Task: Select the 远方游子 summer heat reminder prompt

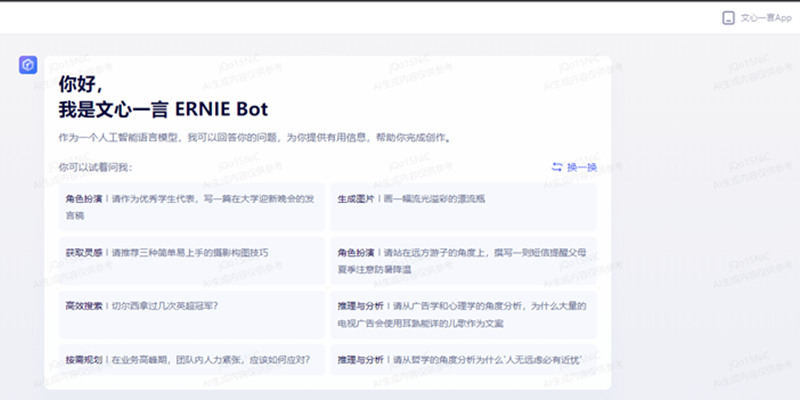Action: click(x=463, y=261)
